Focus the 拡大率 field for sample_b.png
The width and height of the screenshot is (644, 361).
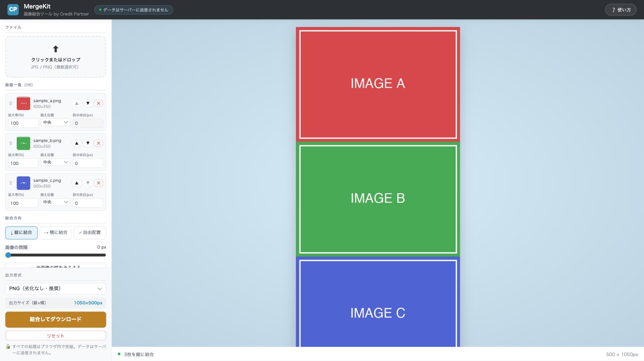[23, 163]
